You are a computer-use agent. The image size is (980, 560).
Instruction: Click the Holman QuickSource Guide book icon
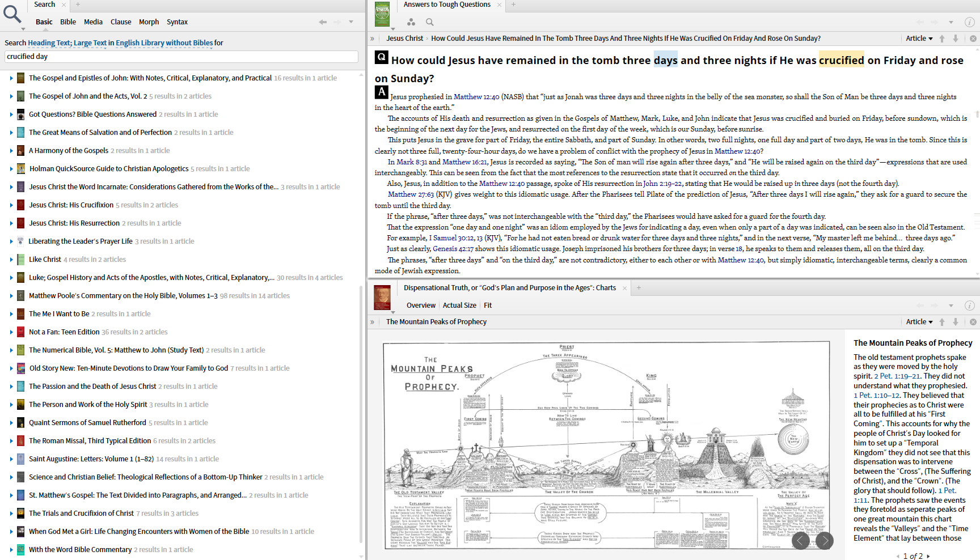tap(20, 169)
